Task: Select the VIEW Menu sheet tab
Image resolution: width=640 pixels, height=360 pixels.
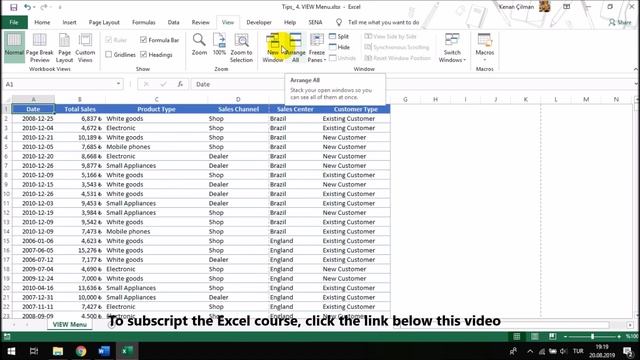Action: (x=70, y=324)
